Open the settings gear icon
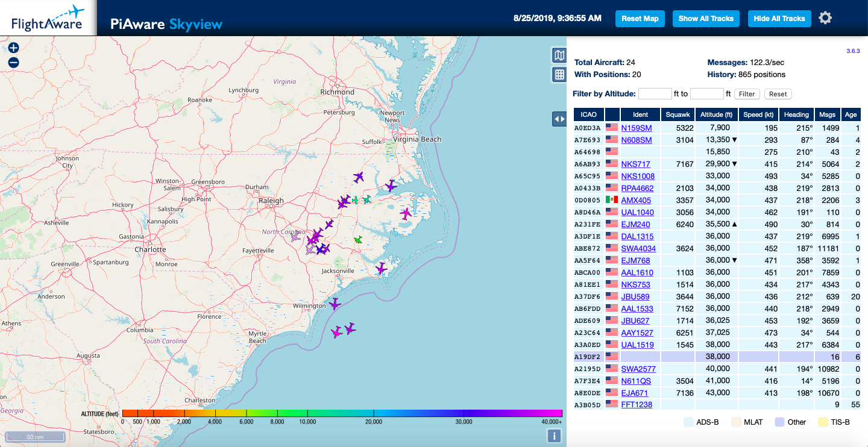 coord(825,18)
